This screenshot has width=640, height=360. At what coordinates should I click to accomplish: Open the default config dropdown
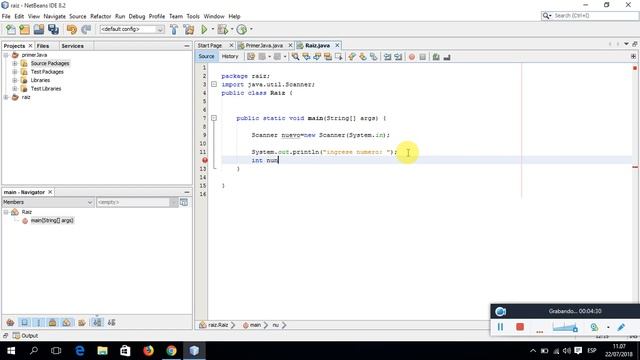pos(132,29)
